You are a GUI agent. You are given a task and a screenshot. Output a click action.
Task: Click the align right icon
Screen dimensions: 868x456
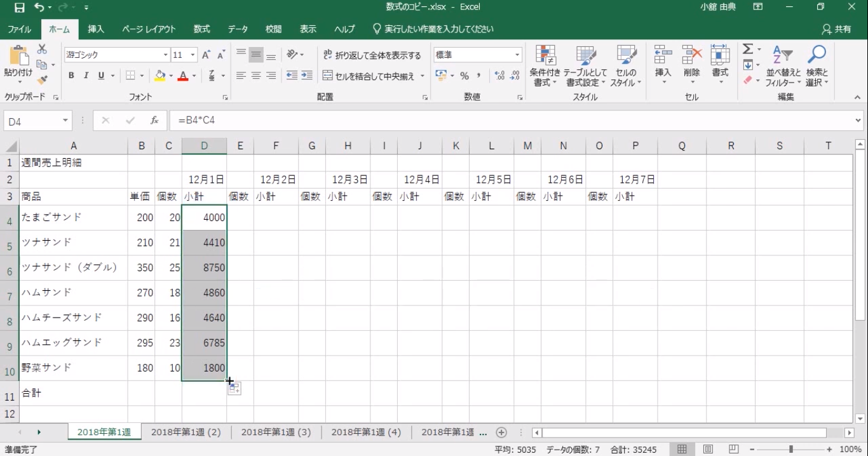[x=271, y=76]
